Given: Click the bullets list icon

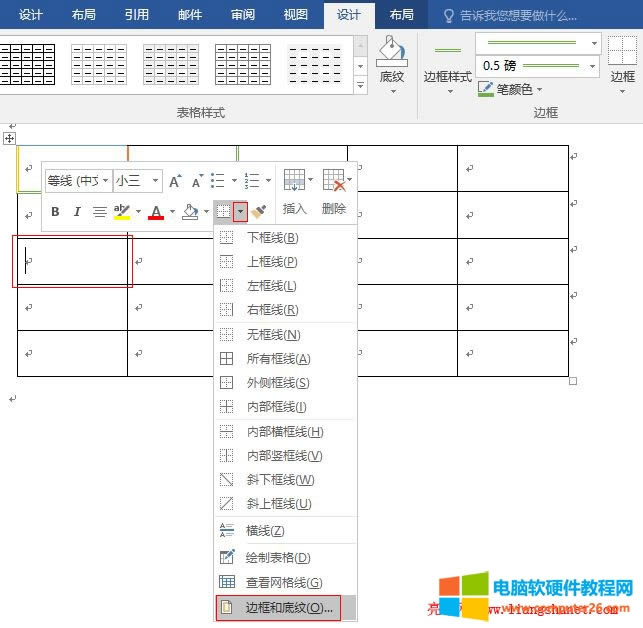Looking at the screenshot, I should tap(217, 180).
